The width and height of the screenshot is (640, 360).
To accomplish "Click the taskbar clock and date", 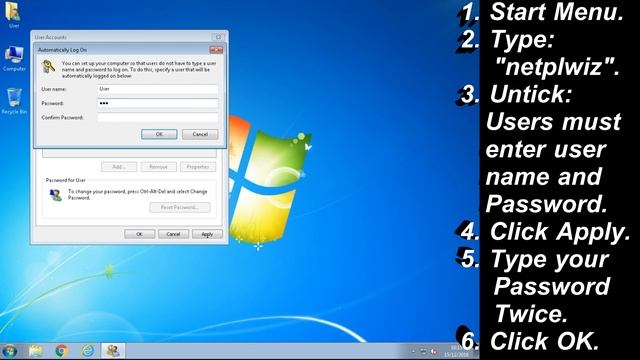I will pyautogui.click(x=456, y=351).
